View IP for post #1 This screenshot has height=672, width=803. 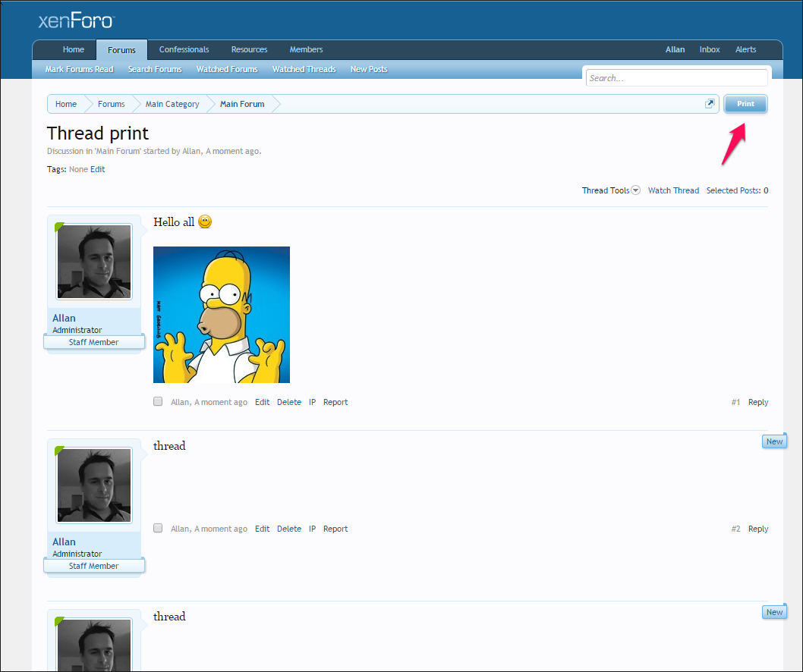tap(313, 402)
